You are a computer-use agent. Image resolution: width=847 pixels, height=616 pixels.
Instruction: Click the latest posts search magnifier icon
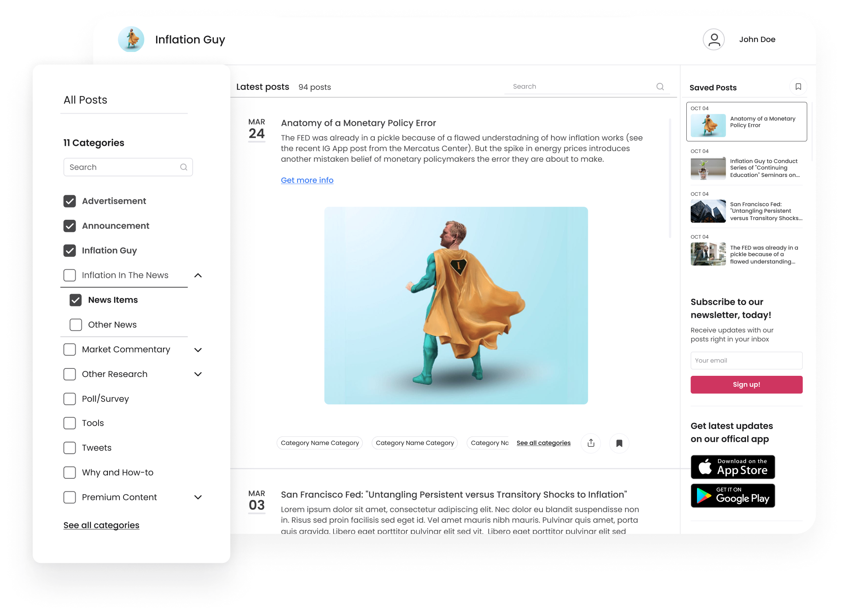point(660,87)
